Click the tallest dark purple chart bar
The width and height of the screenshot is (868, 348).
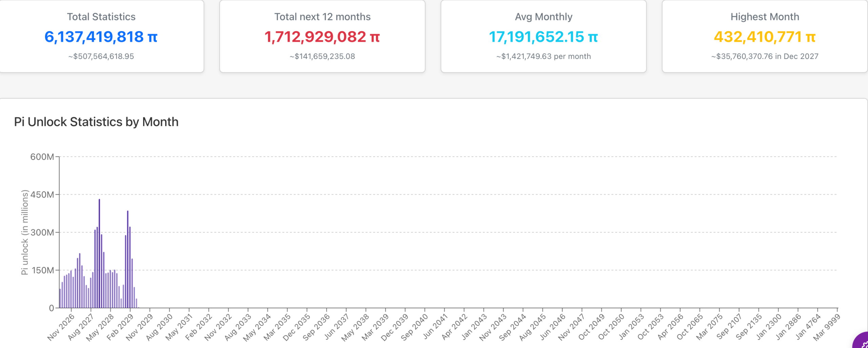[x=99, y=253]
